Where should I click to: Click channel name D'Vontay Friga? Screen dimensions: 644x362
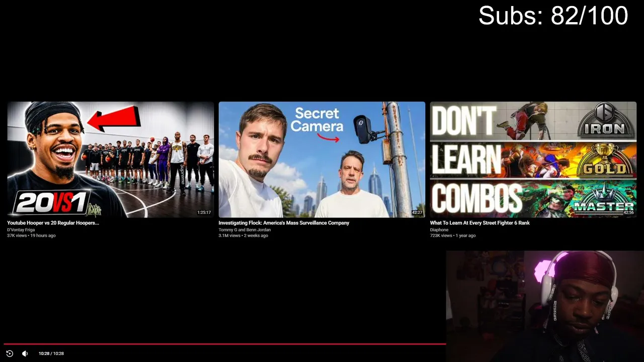21,230
